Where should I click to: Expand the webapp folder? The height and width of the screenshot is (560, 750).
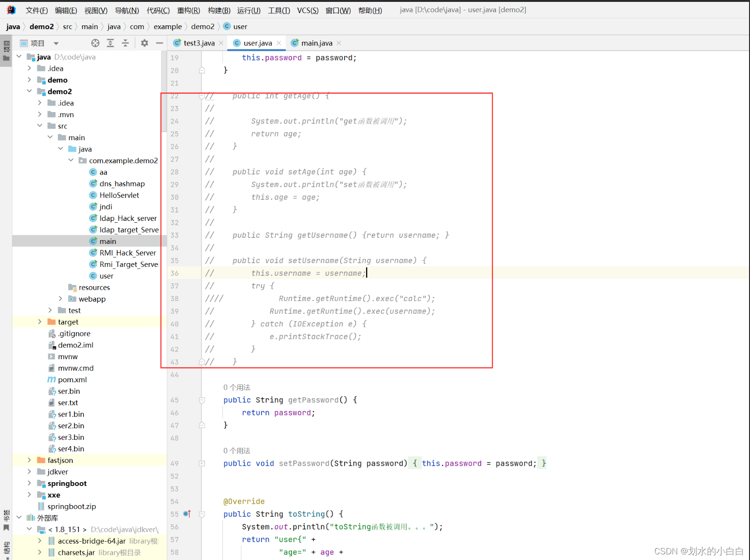coord(61,299)
